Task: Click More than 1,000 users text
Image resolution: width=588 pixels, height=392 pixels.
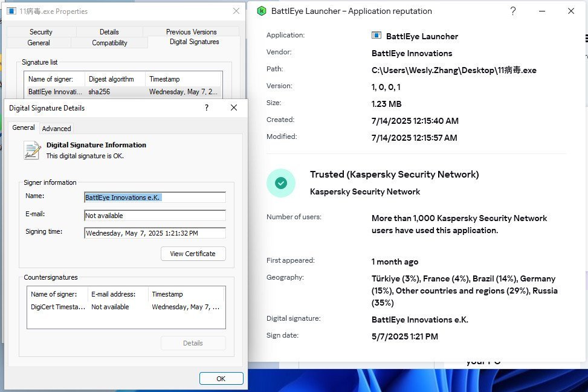Action: click(x=459, y=224)
